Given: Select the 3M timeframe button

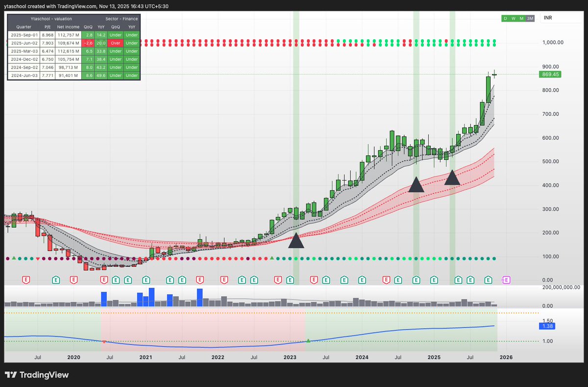Looking at the screenshot, I should click(530, 18).
